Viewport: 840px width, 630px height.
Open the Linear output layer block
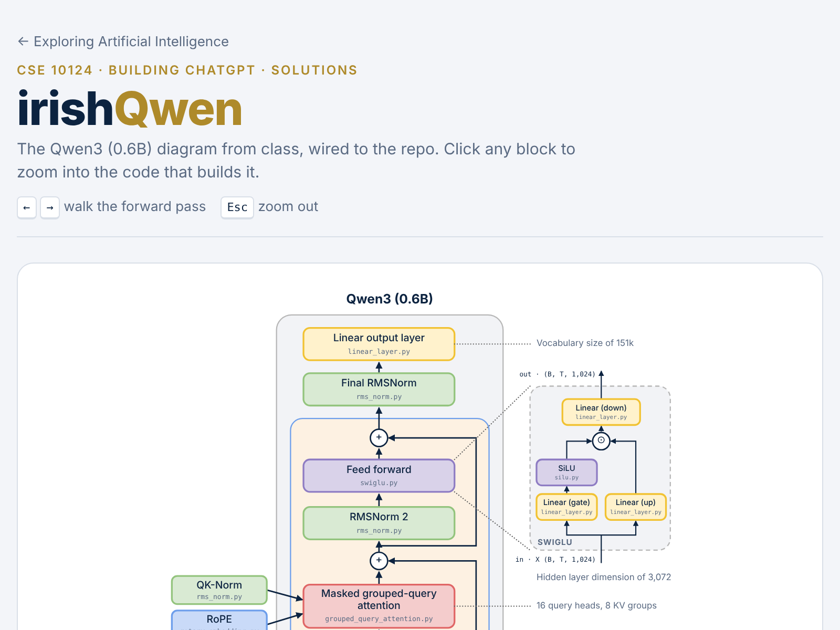click(x=379, y=344)
